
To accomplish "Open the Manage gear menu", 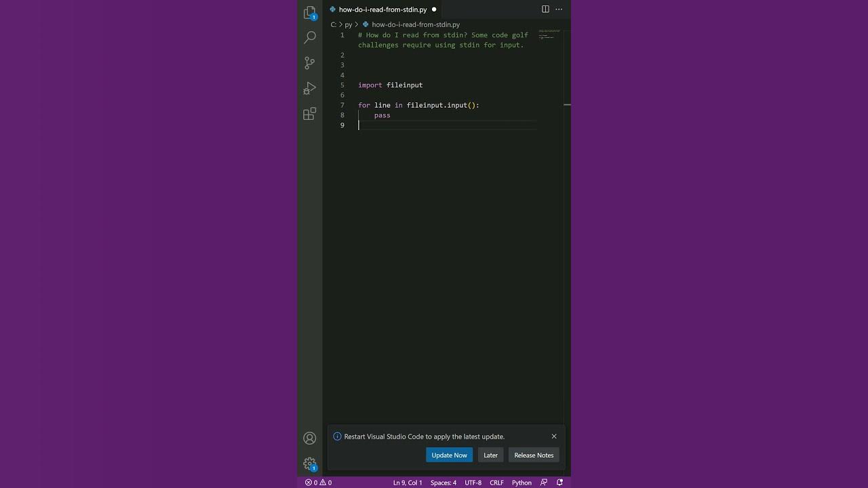I will point(310,464).
